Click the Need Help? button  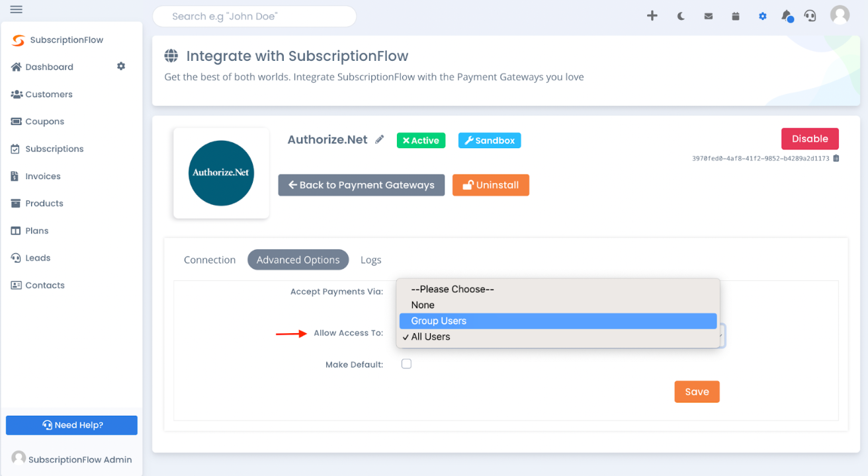coord(71,425)
